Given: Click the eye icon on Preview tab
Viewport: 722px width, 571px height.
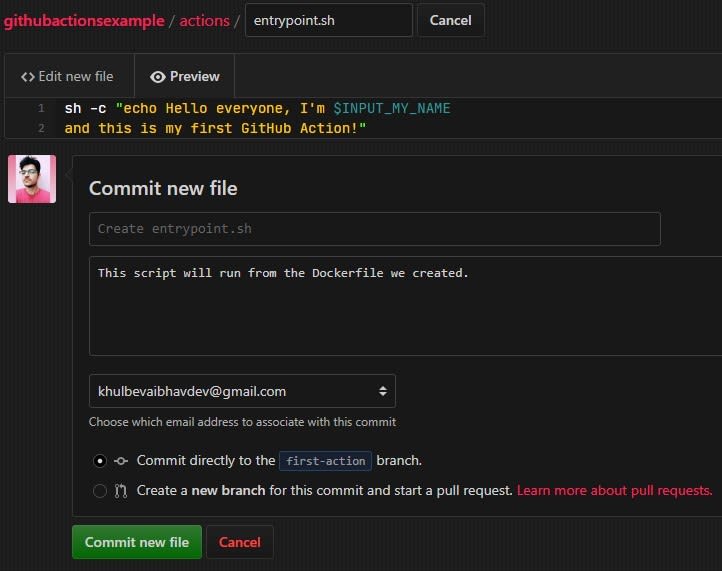Looking at the screenshot, I should [157, 77].
